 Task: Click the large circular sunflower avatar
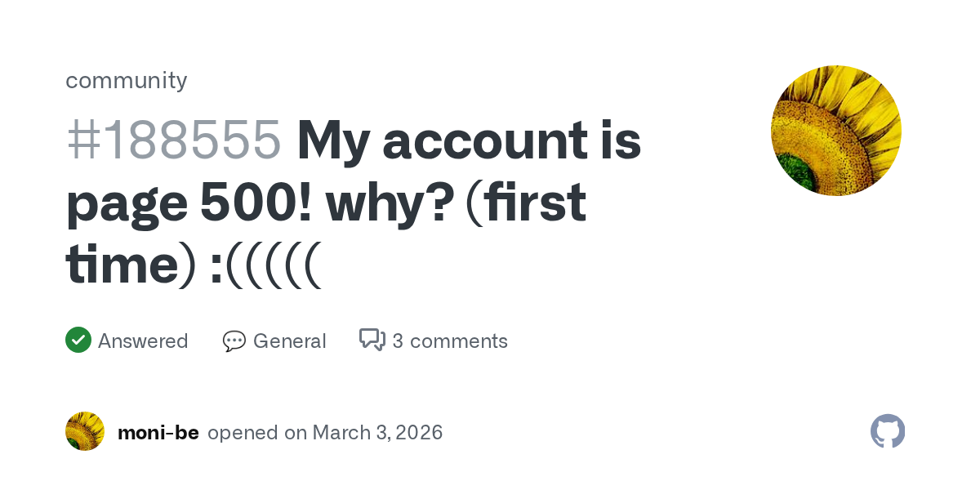coord(835,131)
